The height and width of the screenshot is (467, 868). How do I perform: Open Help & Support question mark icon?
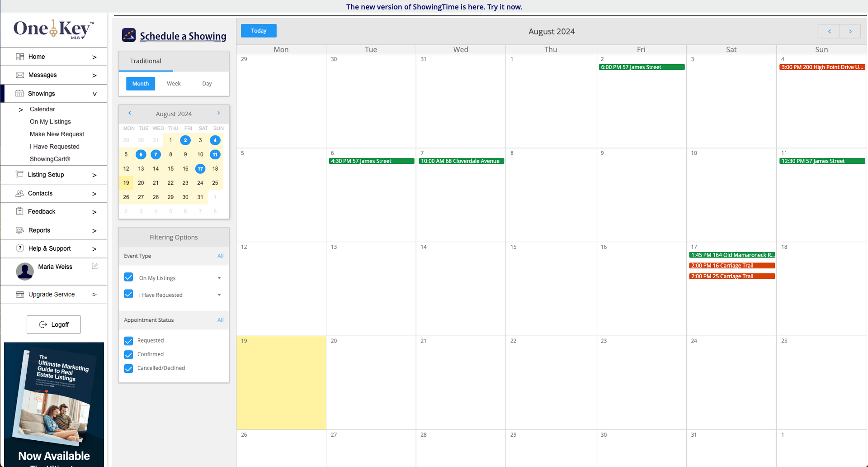pyautogui.click(x=20, y=248)
